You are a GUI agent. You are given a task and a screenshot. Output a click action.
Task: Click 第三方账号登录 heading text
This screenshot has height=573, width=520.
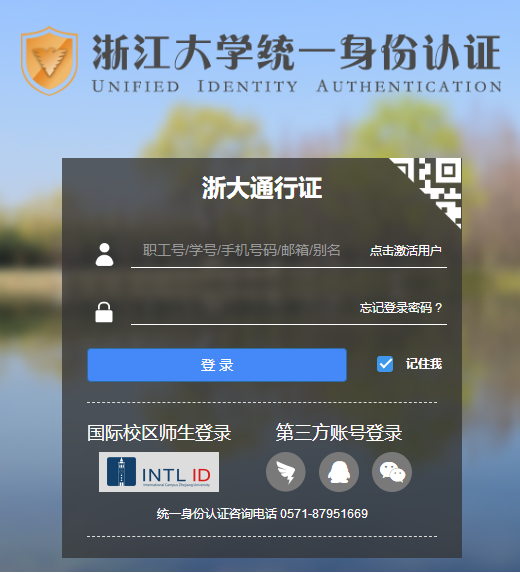[x=339, y=433]
